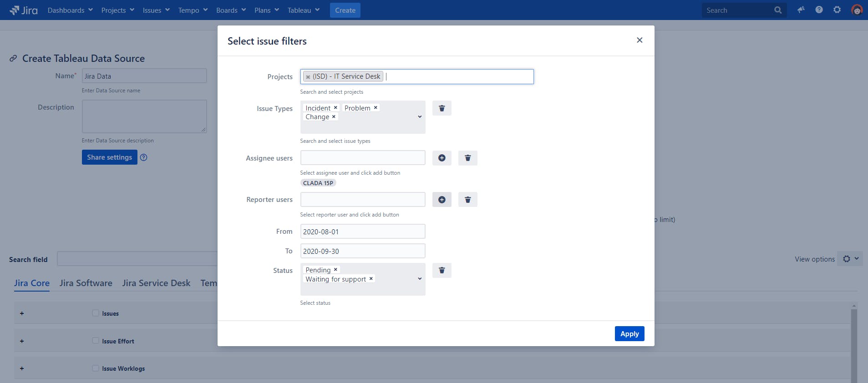Expand the Status dropdown arrow
The image size is (868, 383).
(x=420, y=279)
